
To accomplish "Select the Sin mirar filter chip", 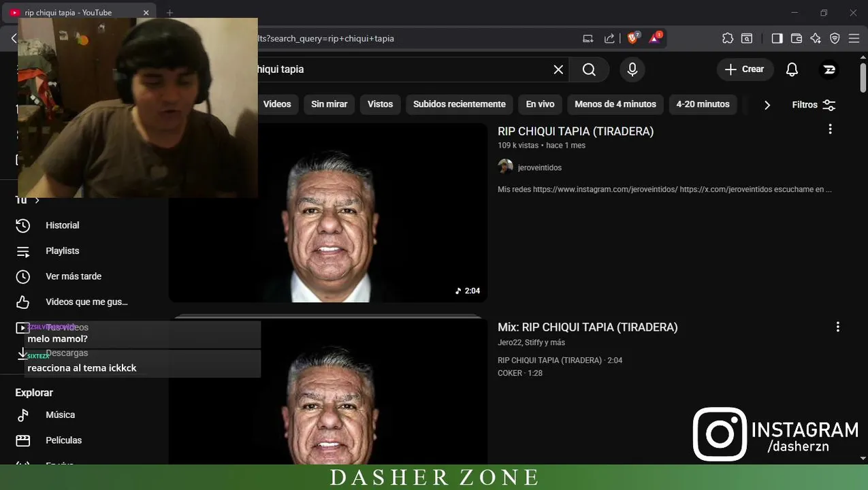I will [329, 104].
